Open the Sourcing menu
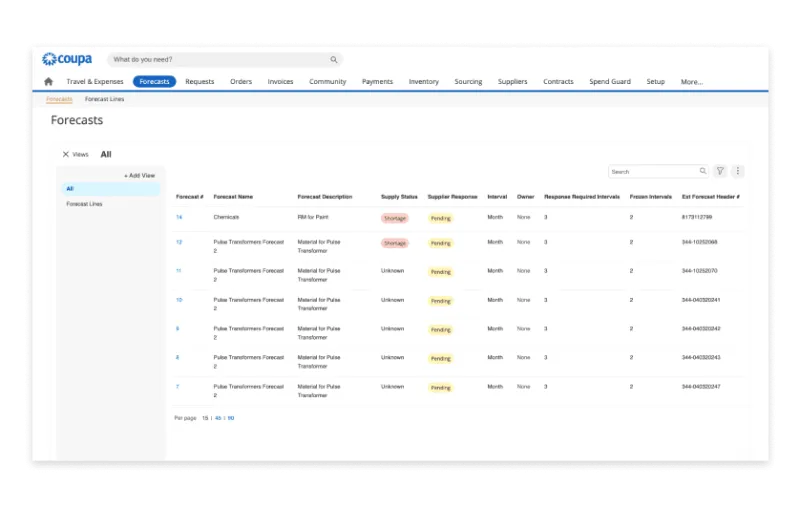 (468, 82)
